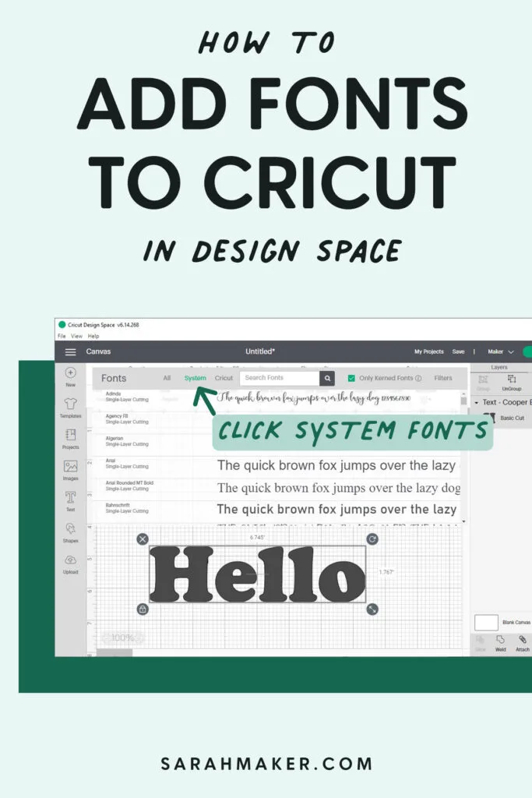Toggle the Only Kerned Fonts checkbox
Screen dimensions: 532x798
click(351, 378)
